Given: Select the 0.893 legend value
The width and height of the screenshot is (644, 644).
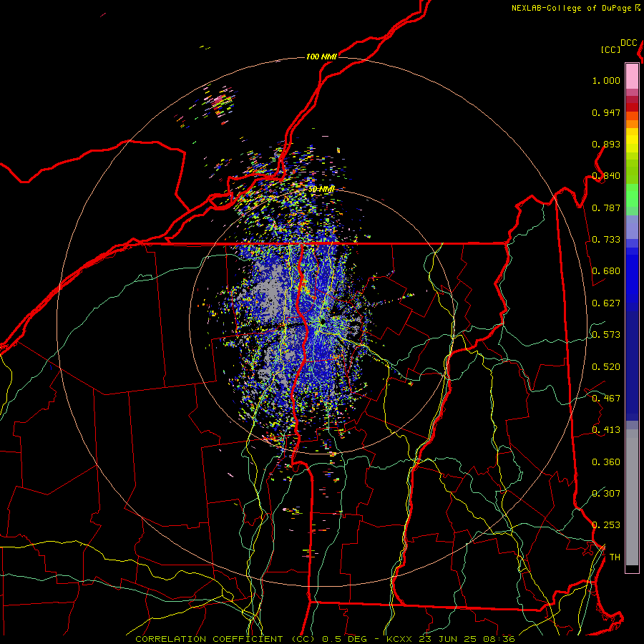Looking at the screenshot, I should pos(606,144).
